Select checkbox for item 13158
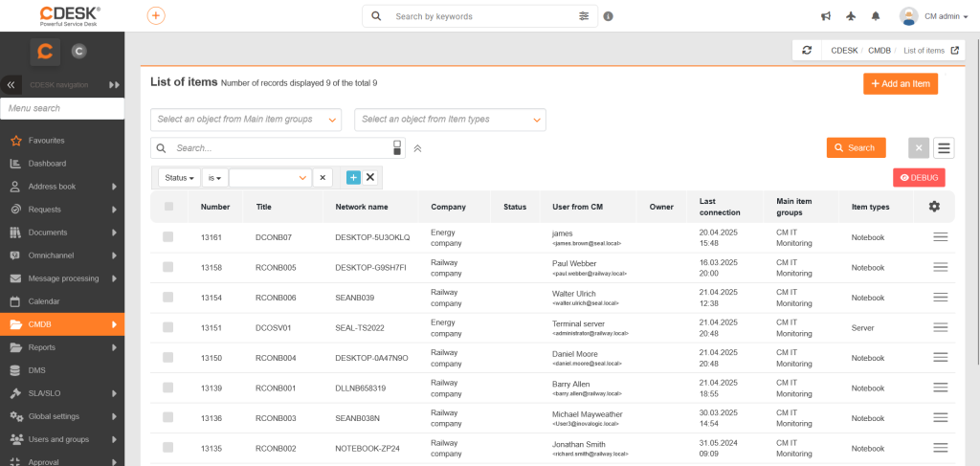The height and width of the screenshot is (466, 980). click(167, 267)
